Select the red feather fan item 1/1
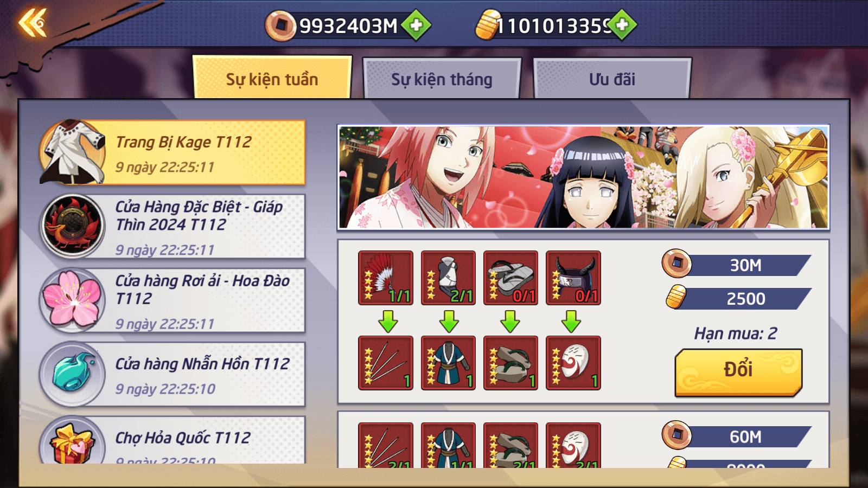 point(386,278)
